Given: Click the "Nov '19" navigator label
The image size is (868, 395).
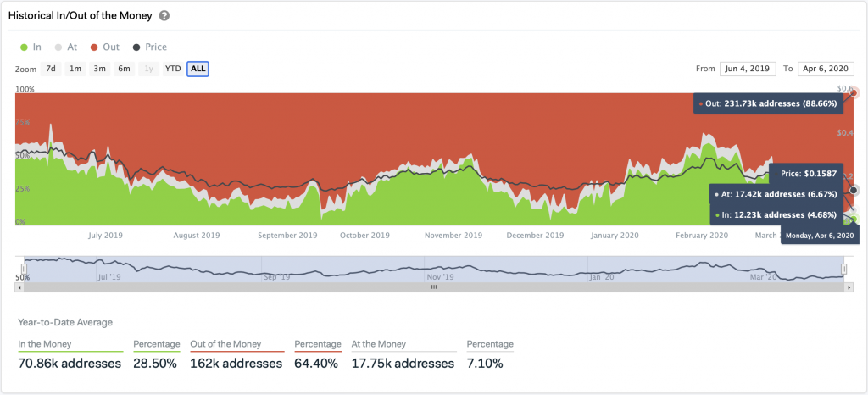Looking at the screenshot, I should (x=441, y=276).
